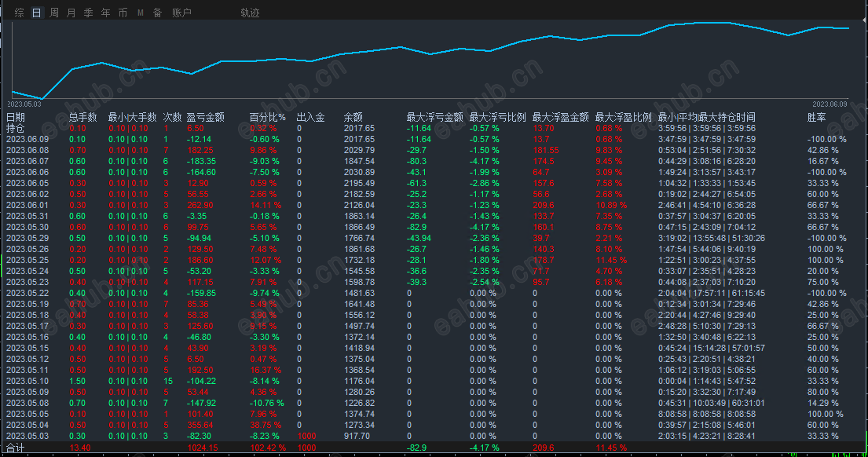
Task: Switch to the 账户 account tab
Action: [x=181, y=13]
